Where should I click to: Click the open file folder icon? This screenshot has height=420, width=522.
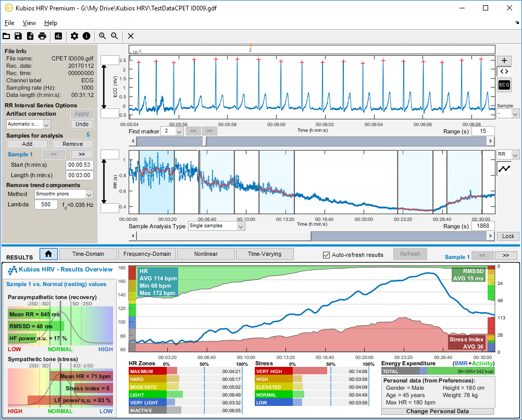coord(6,36)
